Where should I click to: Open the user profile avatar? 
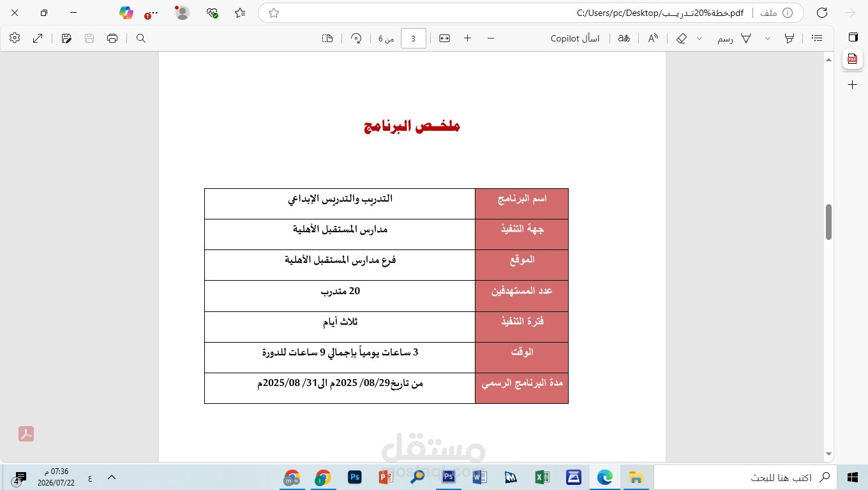[x=182, y=13]
